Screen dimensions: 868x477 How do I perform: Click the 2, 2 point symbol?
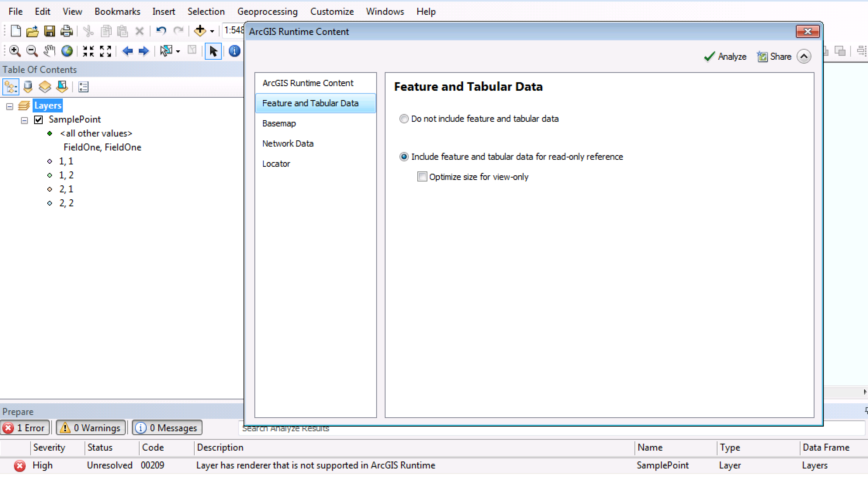pos(50,203)
